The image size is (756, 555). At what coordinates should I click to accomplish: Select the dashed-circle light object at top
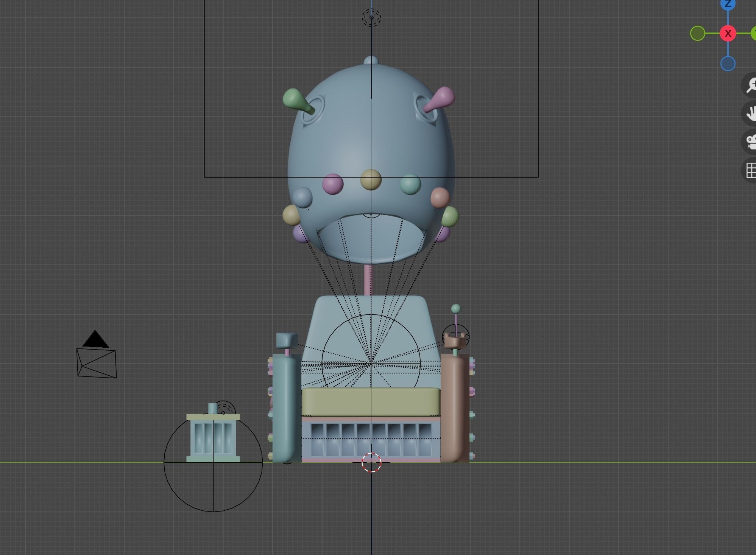click(371, 17)
